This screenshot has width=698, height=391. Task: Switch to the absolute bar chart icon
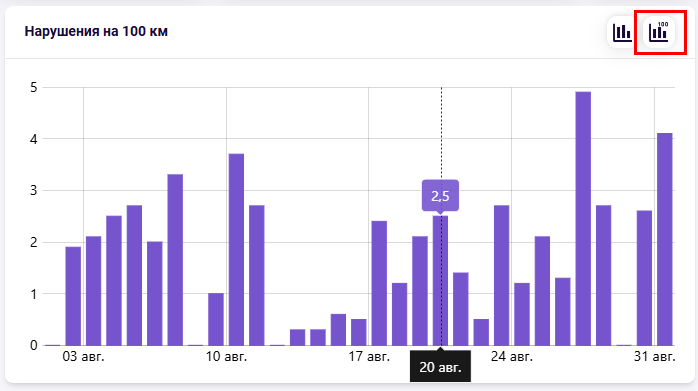coord(621,32)
